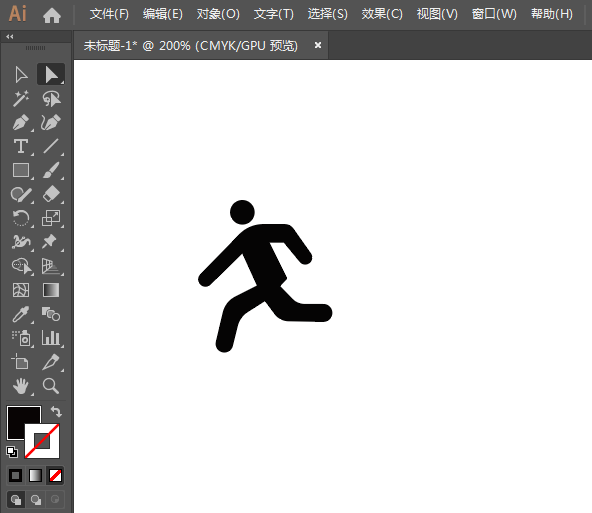Choose the Hand tool
Screen dimensions: 592x513
click(x=21, y=386)
